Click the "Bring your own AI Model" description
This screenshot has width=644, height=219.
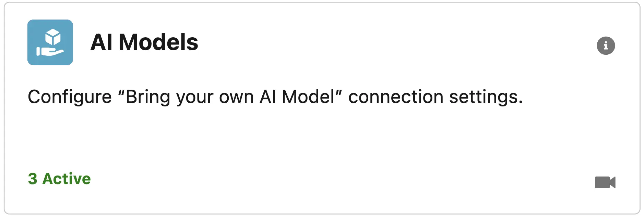point(275,97)
